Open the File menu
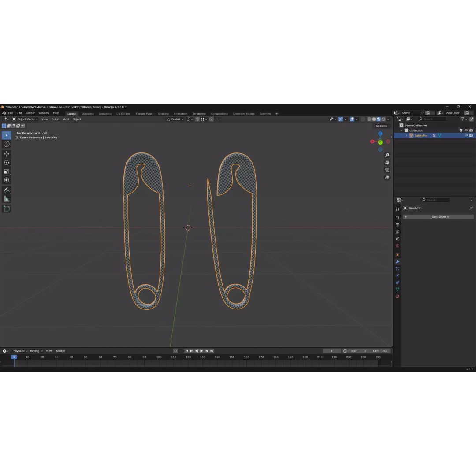The height and width of the screenshot is (476, 476). click(11, 113)
